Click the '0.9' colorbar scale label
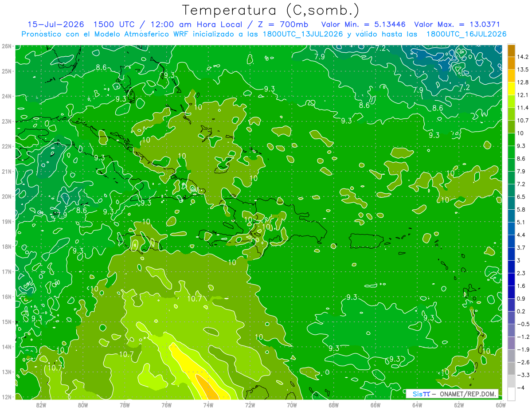The image size is (532, 411). (522, 299)
